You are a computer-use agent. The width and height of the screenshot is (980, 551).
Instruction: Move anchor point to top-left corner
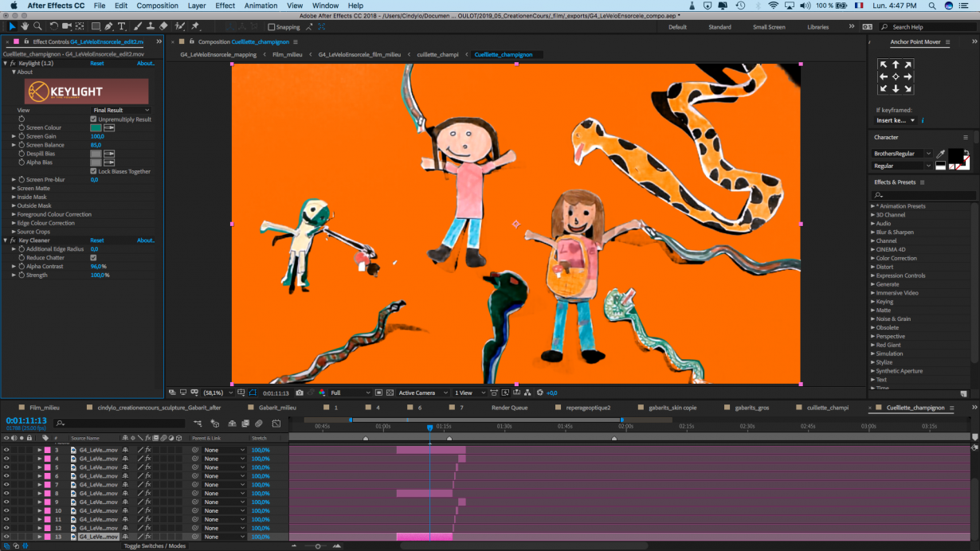[x=883, y=64]
